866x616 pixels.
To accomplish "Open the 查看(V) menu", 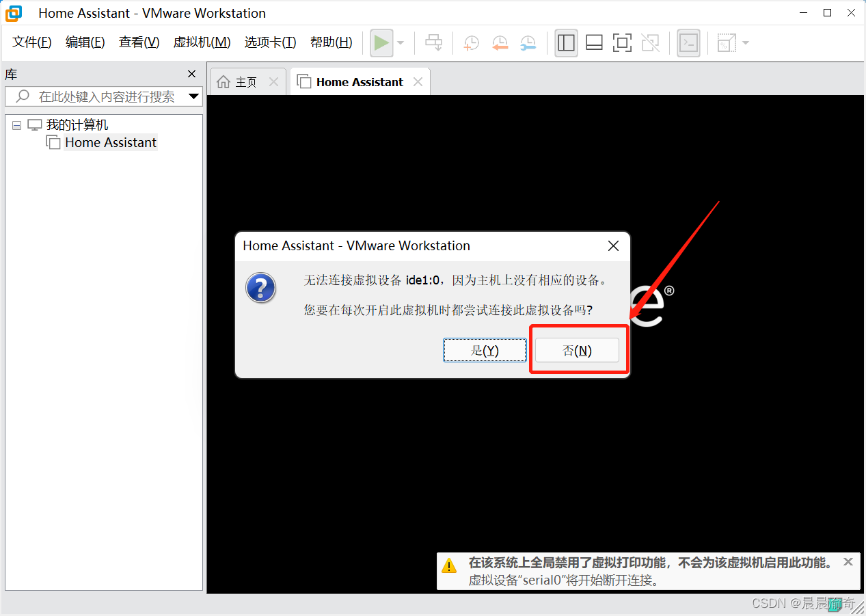I will [x=139, y=42].
